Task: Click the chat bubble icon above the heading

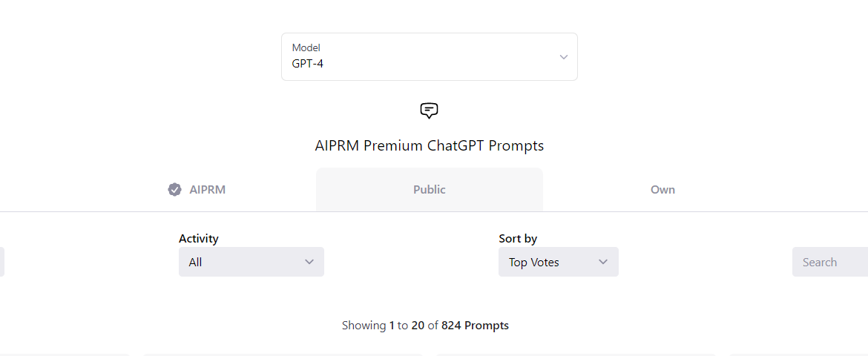Action: [x=429, y=111]
